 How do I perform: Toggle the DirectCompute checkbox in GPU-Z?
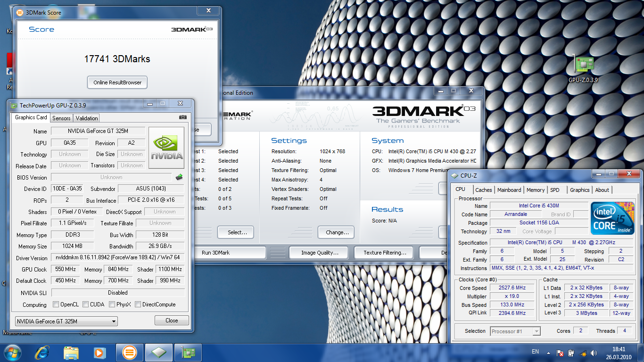tap(138, 304)
